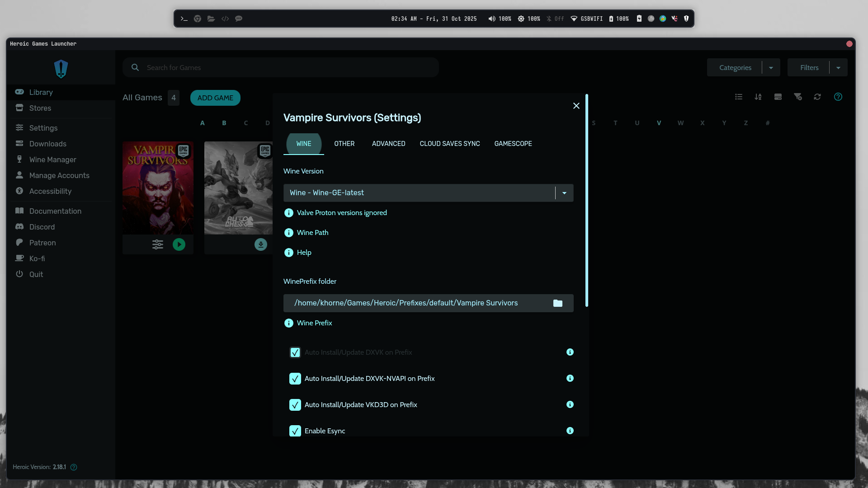Click the download icon on Auto Chess card

pos(261,244)
